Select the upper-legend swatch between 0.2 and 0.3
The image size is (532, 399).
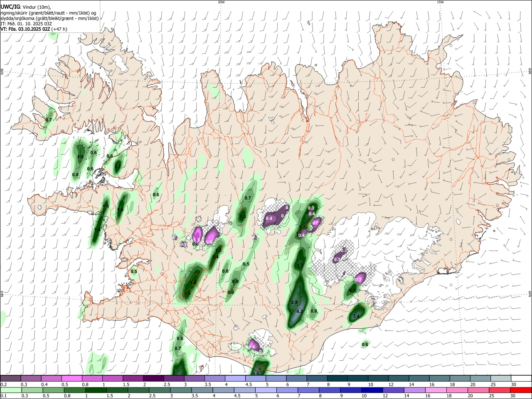11,378
